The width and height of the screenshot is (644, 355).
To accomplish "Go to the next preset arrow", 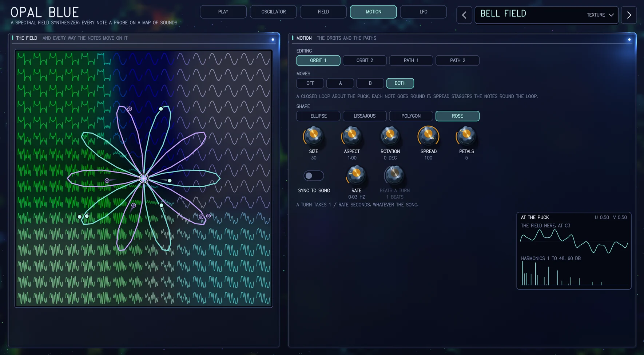I will 629,15.
